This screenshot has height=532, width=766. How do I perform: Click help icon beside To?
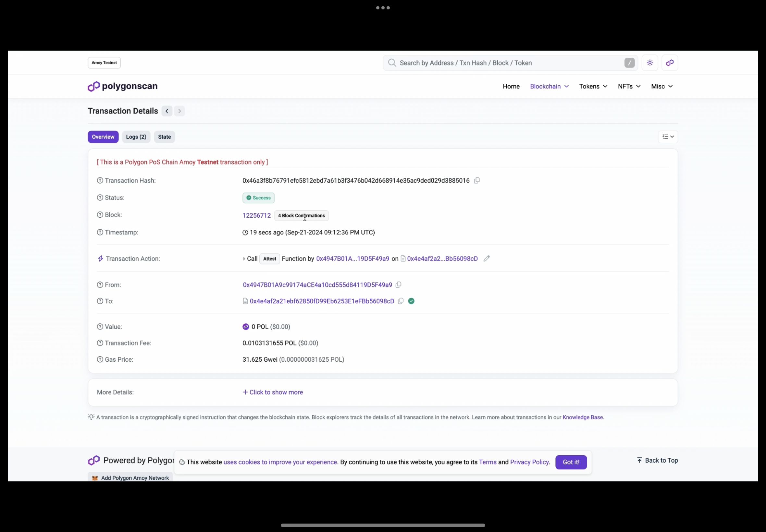pyautogui.click(x=100, y=301)
